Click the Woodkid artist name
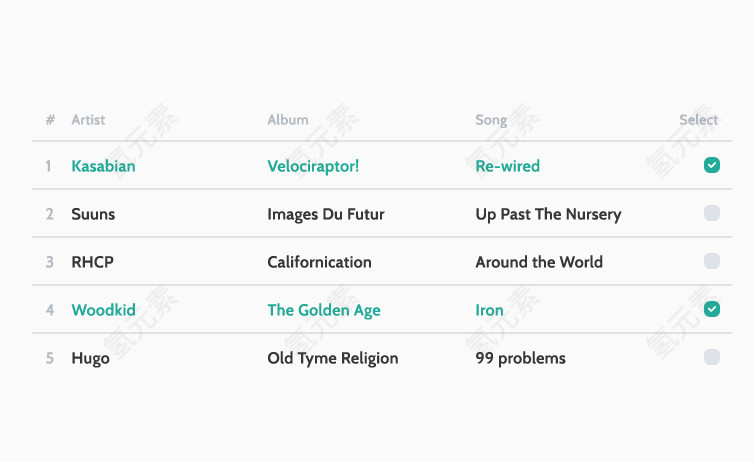Viewport: 754px width, 462px height. point(103,310)
